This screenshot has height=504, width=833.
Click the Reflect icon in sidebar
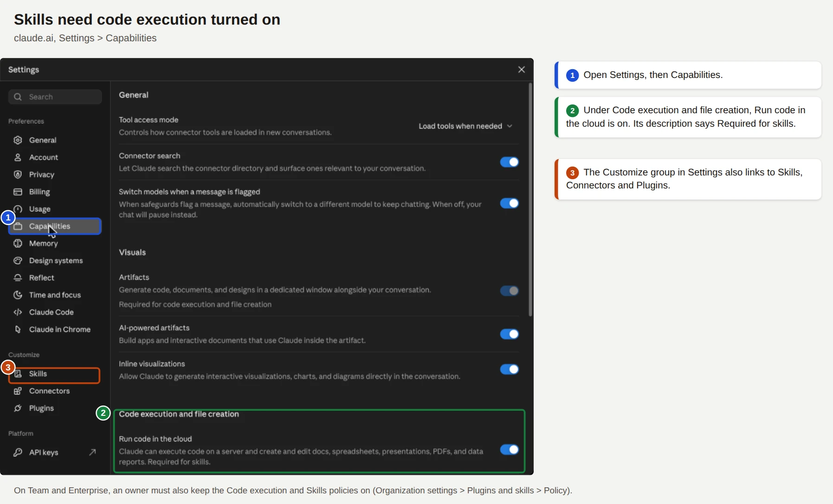(x=18, y=278)
